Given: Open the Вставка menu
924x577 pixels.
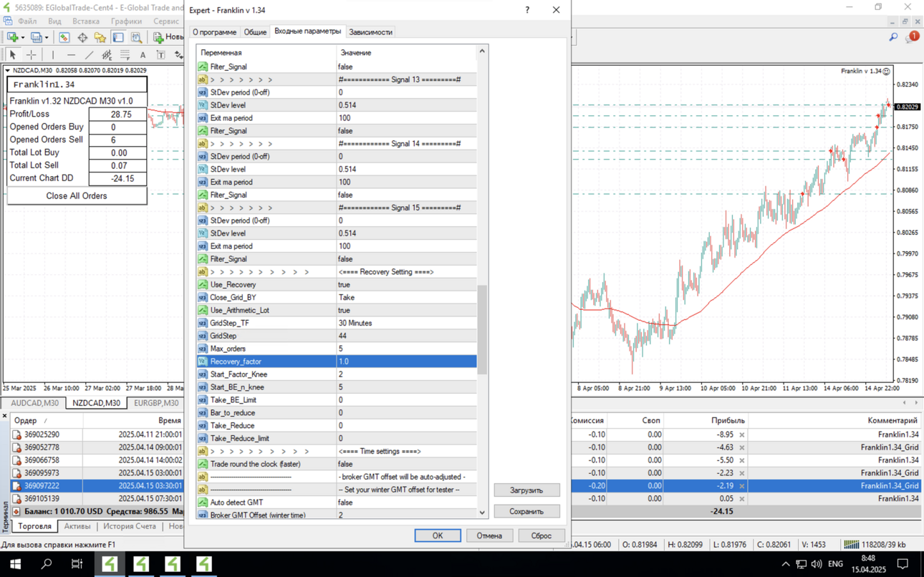Looking at the screenshot, I should pyautogui.click(x=85, y=21).
